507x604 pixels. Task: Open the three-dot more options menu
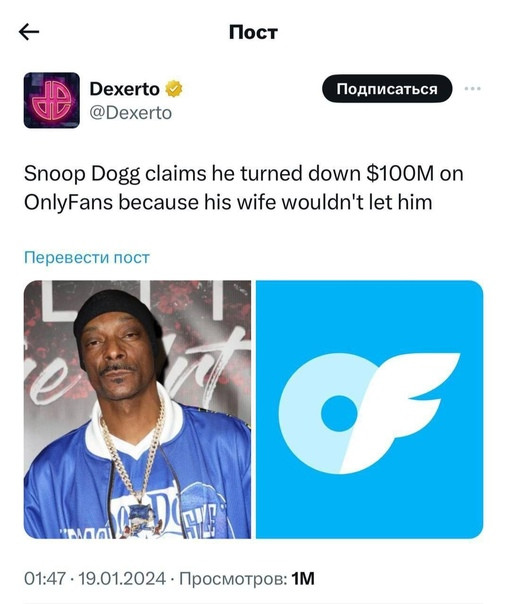472,89
